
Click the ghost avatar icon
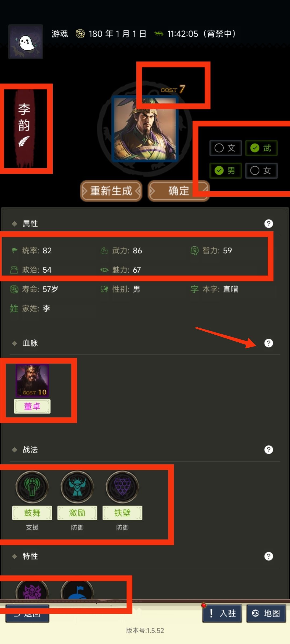point(26,42)
